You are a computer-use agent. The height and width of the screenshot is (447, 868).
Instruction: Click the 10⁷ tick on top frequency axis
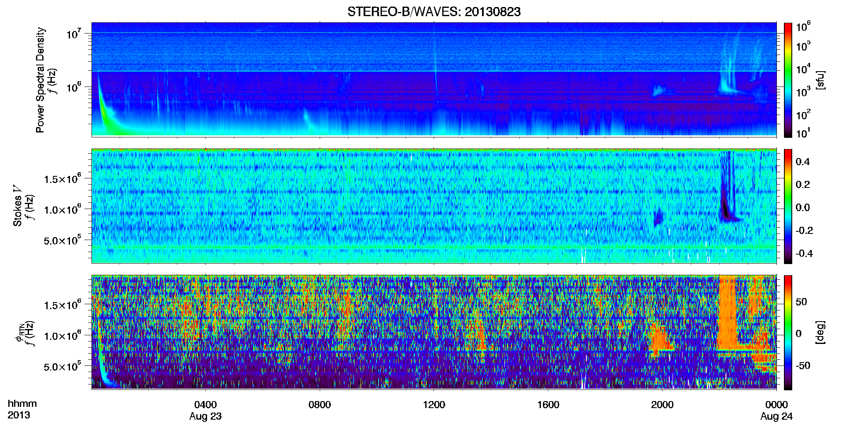[x=74, y=33]
